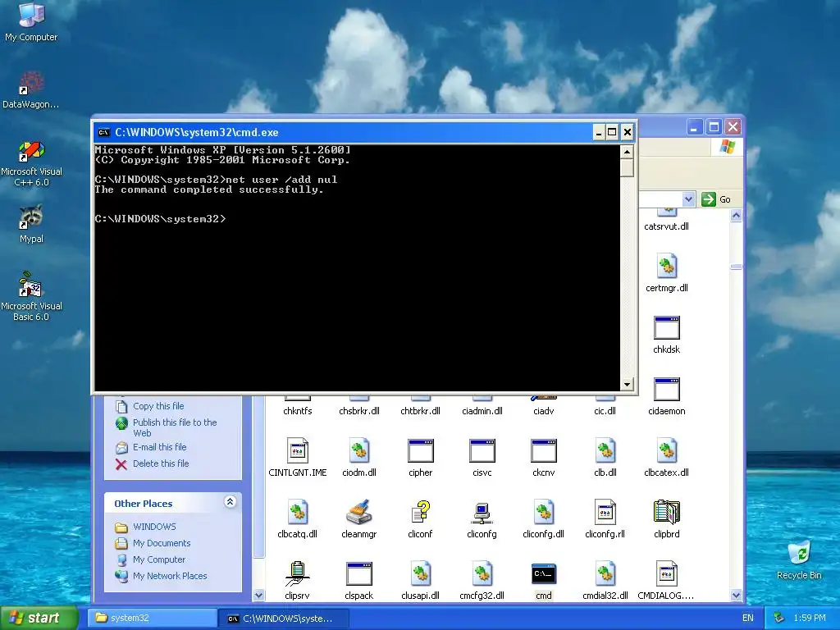The image size is (840, 630).
Task: Click E-mail this file link
Action: point(160,447)
